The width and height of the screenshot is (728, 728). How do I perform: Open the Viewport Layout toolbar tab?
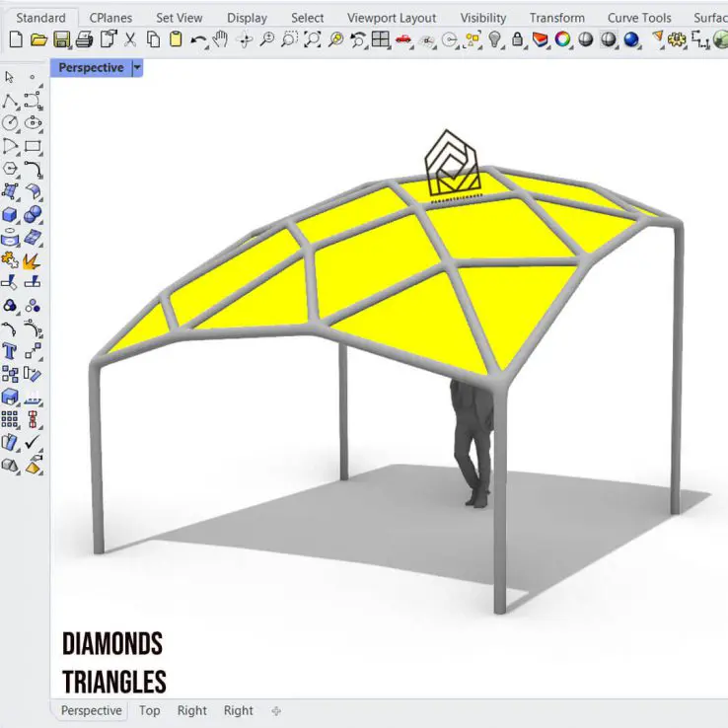[x=392, y=18]
